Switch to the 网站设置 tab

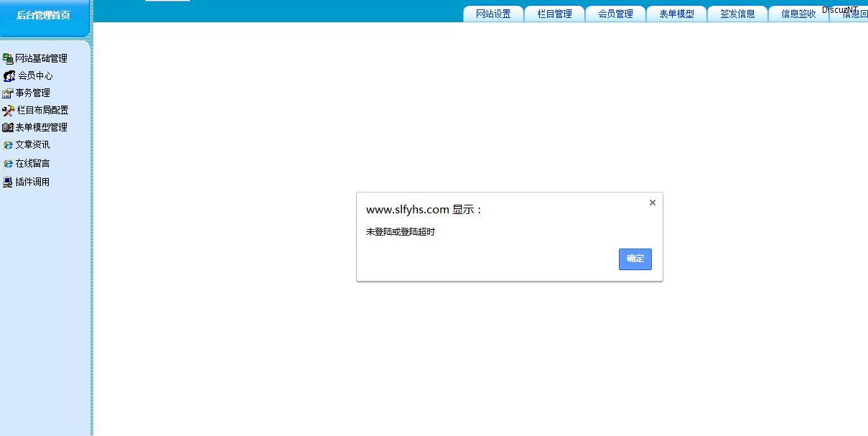[x=493, y=14]
